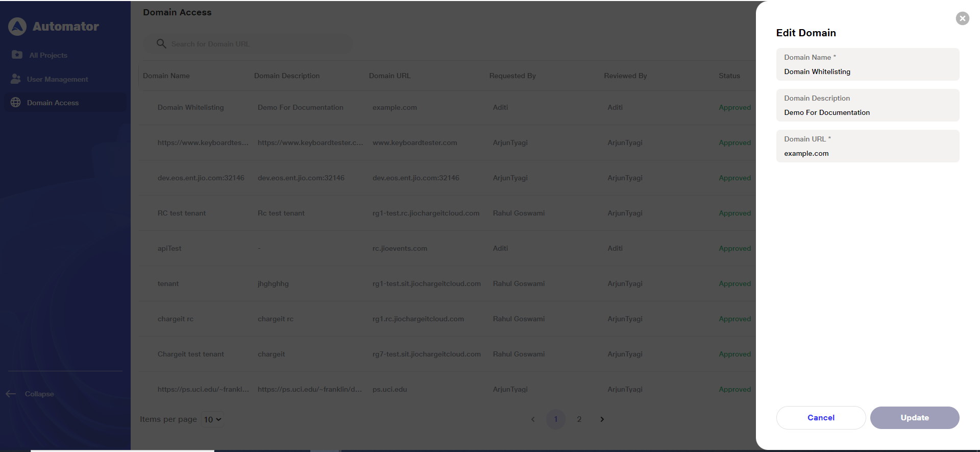
Task: Click the All Projects folder icon
Action: coord(17,55)
